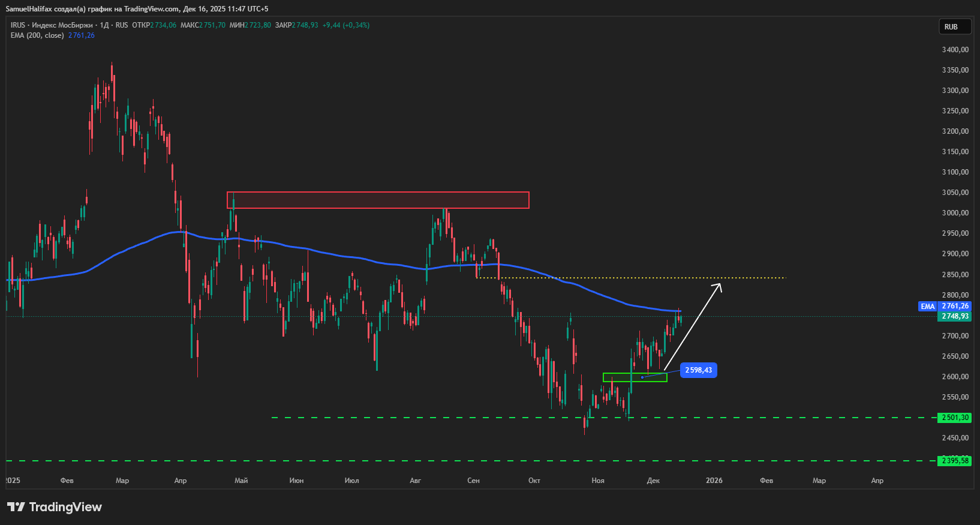Click the ОТКР open value 2734,06
Screen dimensions: 980x525
point(164,25)
